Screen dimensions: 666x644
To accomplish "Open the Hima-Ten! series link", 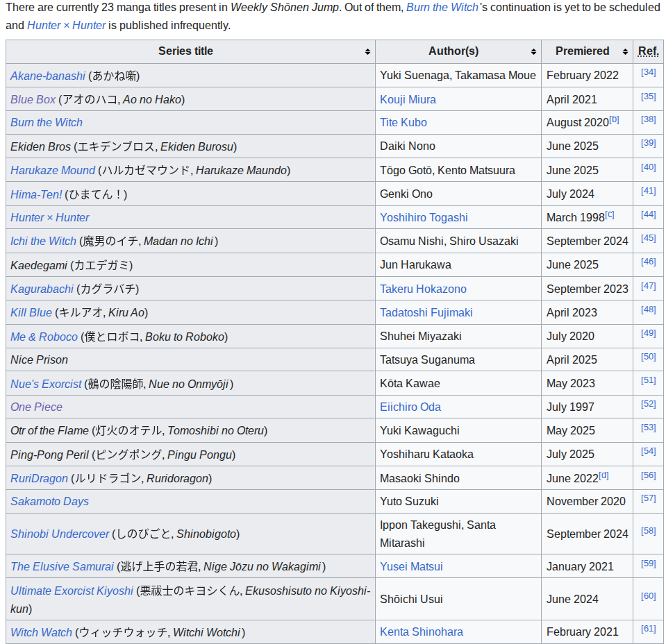I will (37, 195).
